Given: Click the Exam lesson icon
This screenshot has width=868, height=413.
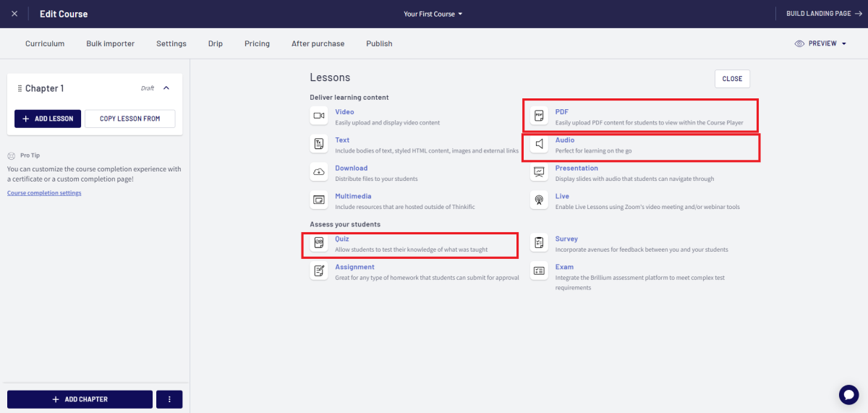Looking at the screenshot, I should click(x=539, y=271).
